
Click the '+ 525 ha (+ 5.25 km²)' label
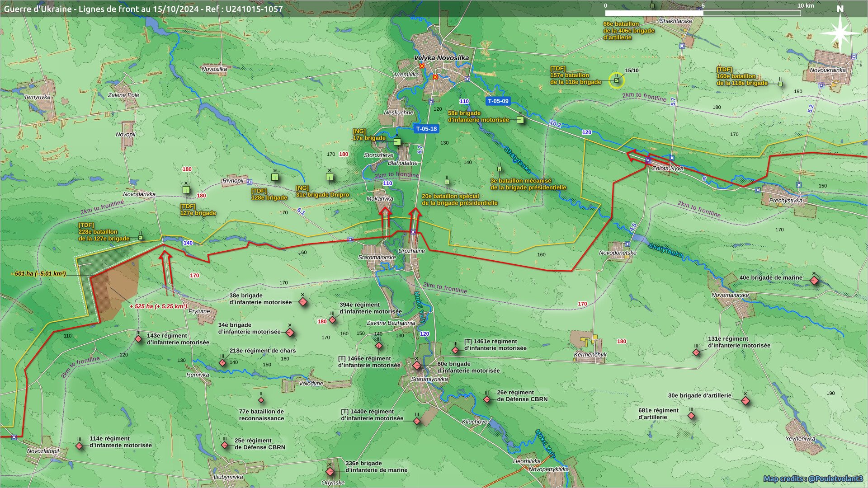158,306
